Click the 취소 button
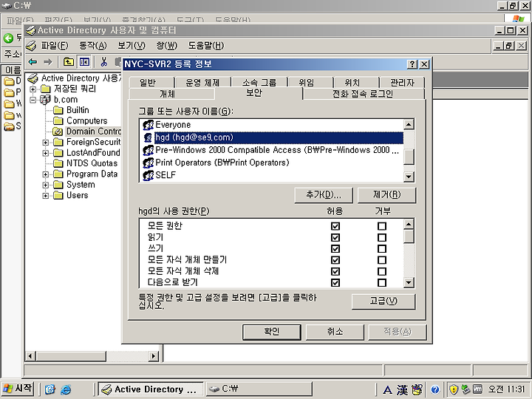The height and width of the screenshot is (399, 532). point(335,332)
